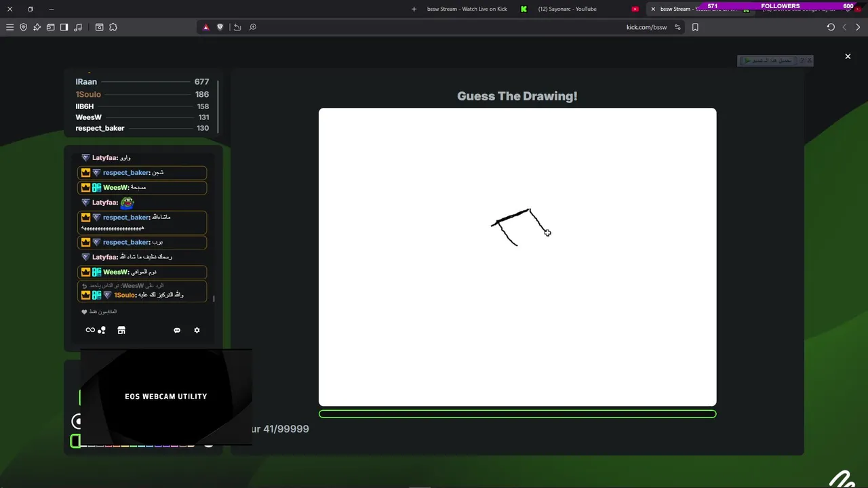The width and height of the screenshot is (868, 488).
Task: Open the wallet icon in browser toolbar
Action: [50, 27]
